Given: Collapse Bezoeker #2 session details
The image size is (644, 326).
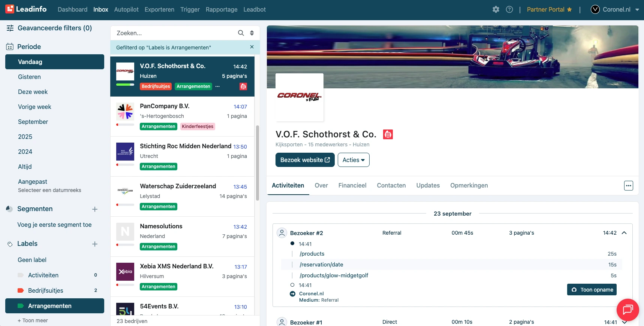Looking at the screenshot, I should 624,233.
